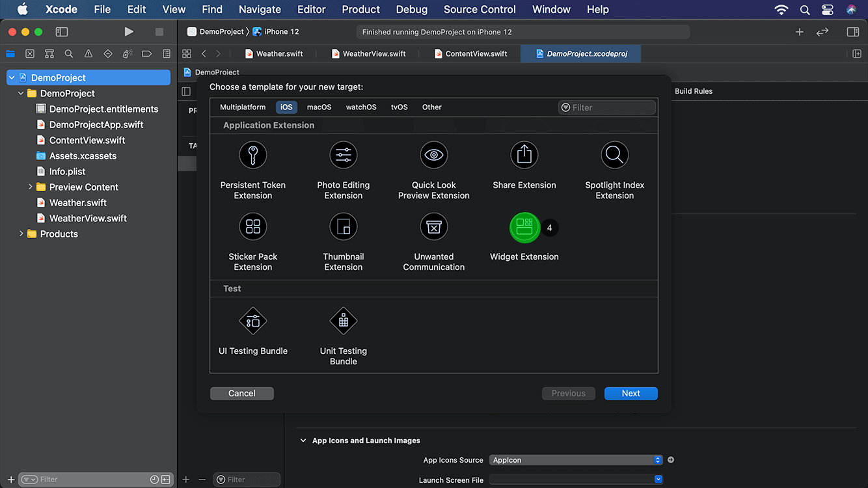Switch to macOS platform tab
Screen dimensions: 868x488
(x=319, y=107)
